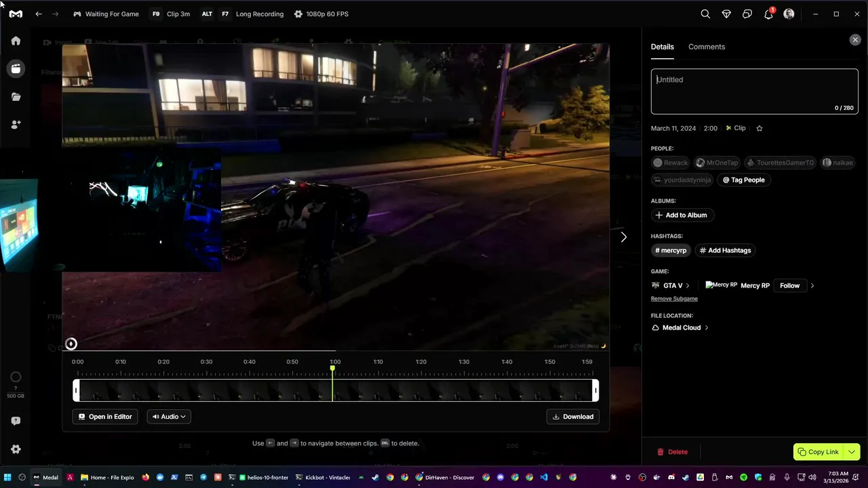Click the Waiting For Game status
Screen dimensions: 868x488
[106, 14]
